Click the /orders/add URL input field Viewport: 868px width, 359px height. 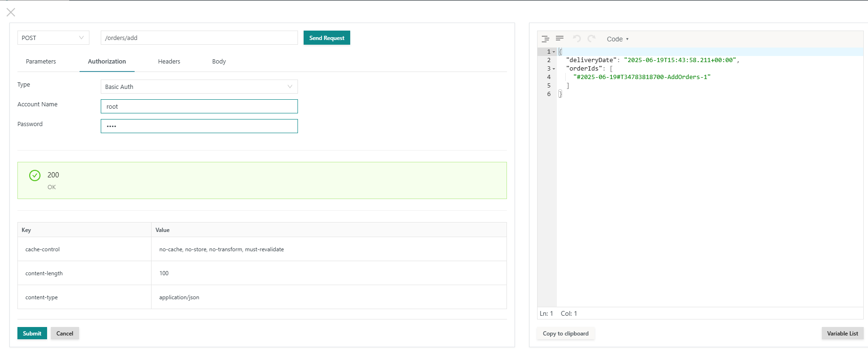click(x=199, y=38)
